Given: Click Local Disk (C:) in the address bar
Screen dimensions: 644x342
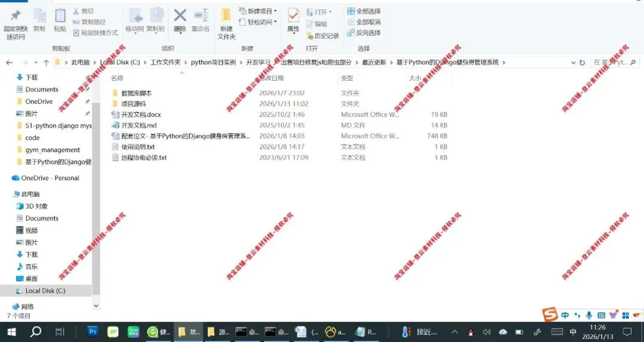Looking at the screenshot, I should point(120,62).
